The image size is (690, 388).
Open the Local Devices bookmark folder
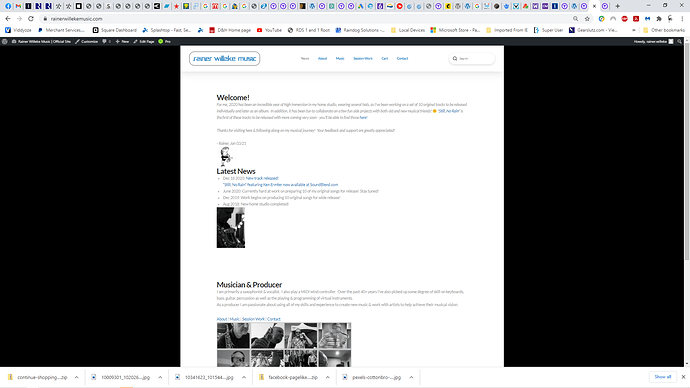point(408,30)
